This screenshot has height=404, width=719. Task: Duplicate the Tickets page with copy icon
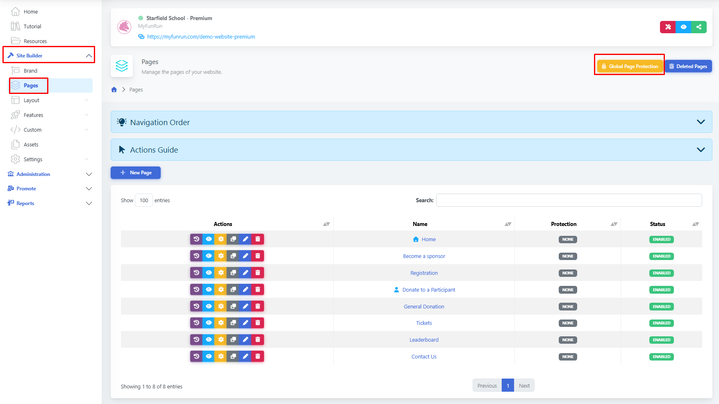[x=233, y=323]
